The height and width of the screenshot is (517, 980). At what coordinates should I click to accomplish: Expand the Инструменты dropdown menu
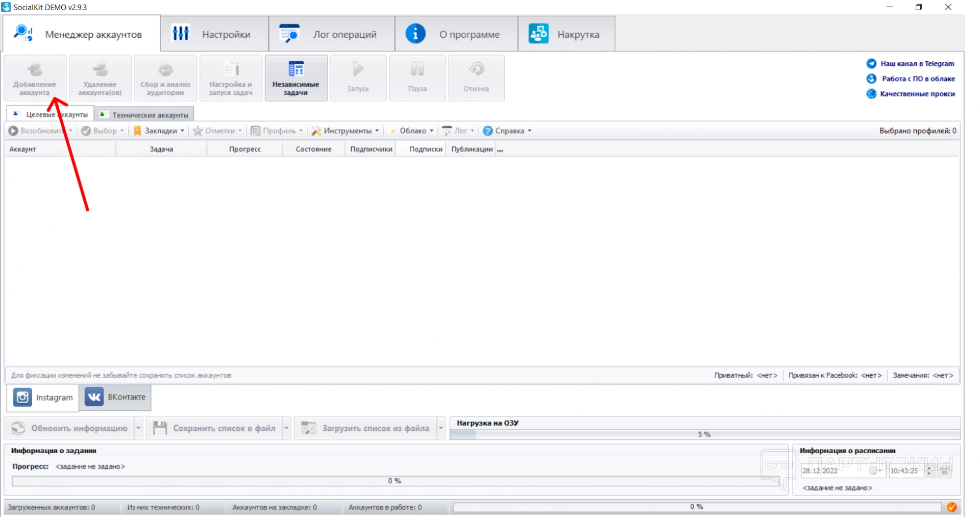[x=347, y=131]
